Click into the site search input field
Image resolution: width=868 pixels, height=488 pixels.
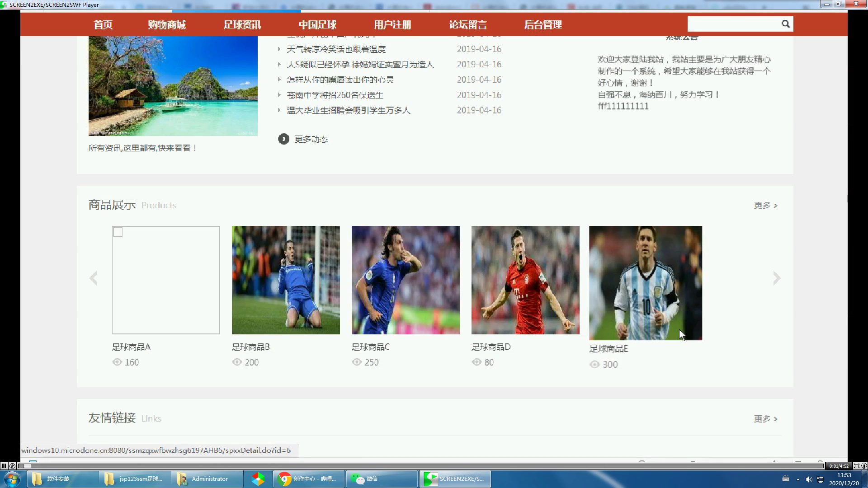pos(732,24)
